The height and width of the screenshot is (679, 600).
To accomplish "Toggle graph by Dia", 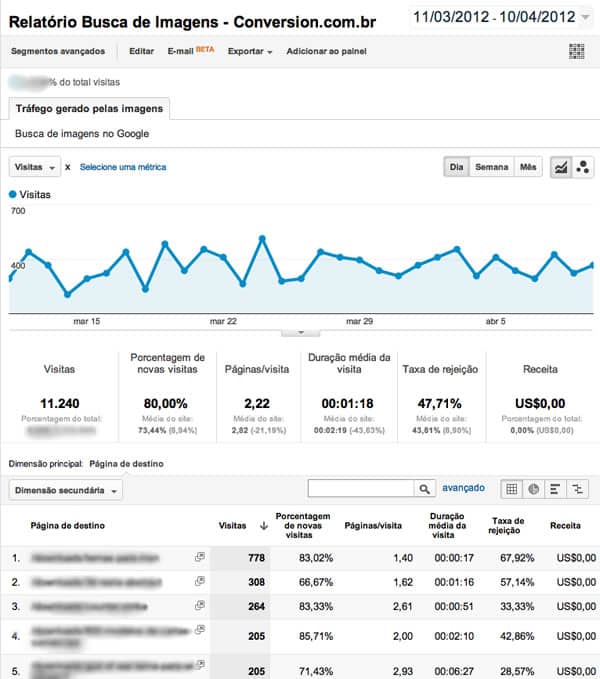I will pos(456,167).
